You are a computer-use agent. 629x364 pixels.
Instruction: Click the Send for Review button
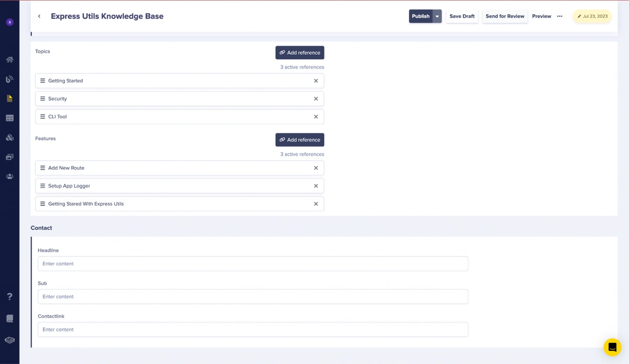point(505,16)
